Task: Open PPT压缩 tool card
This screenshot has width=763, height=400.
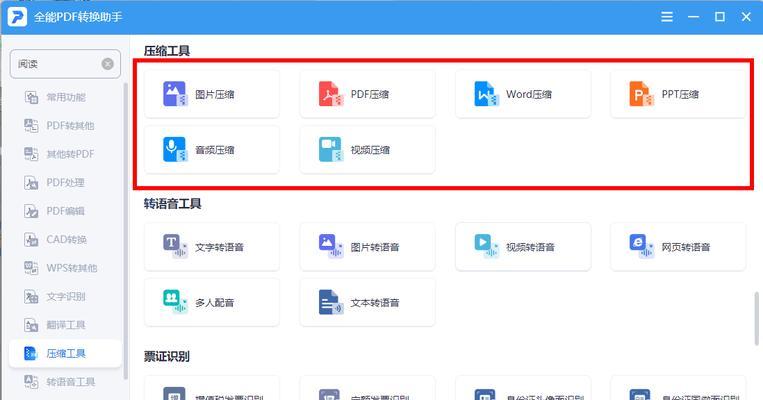Action: [678, 94]
